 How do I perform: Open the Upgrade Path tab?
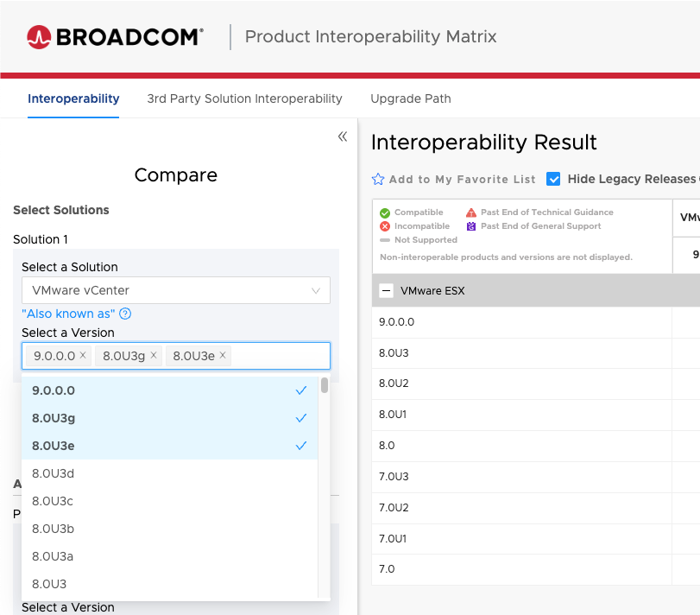click(x=411, y=98)
